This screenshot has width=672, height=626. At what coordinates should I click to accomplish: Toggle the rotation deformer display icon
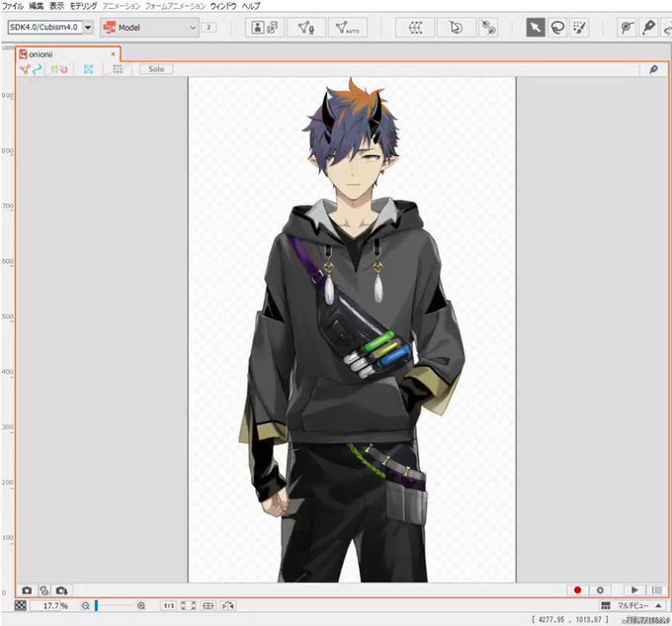[64, 69]
